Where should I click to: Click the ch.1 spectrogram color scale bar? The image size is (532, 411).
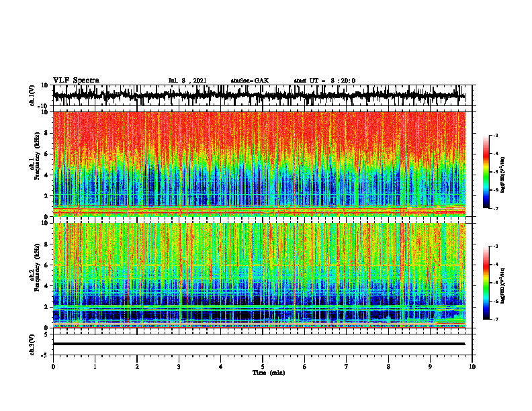[486, 172]
